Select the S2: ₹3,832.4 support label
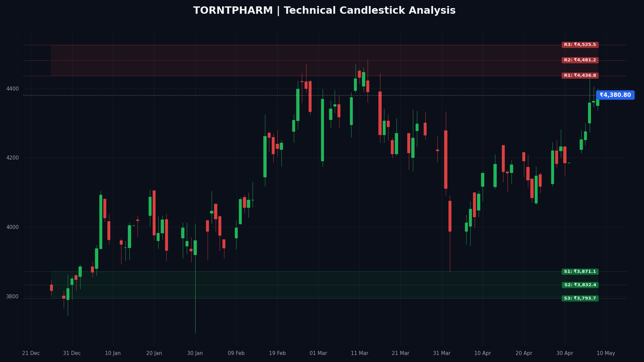644x362 pixels. [x=580, y=285]
